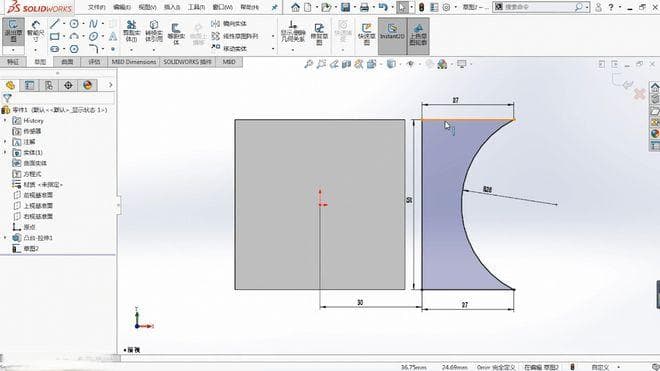Select the Polygon sketch tool

tap(74, 49)
